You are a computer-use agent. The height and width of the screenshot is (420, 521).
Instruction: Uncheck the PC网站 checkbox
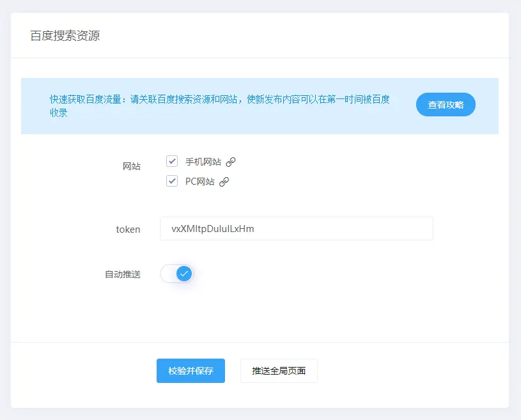point(172,181)
